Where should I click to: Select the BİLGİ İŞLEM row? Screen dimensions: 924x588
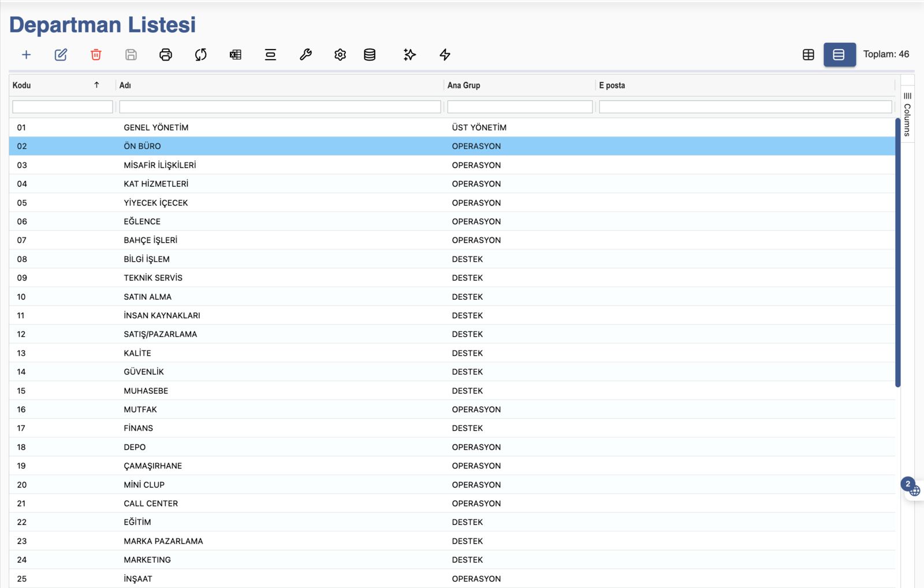click(x=452, y=259)
